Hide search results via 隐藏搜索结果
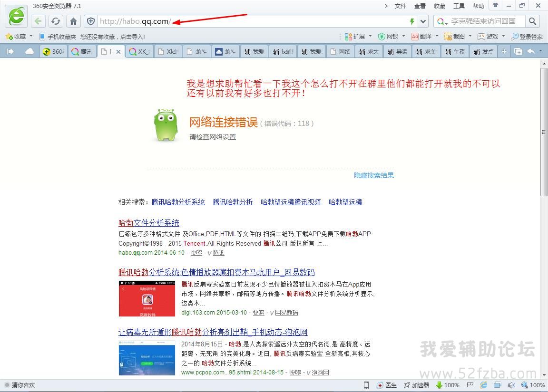 pos(373,175)
